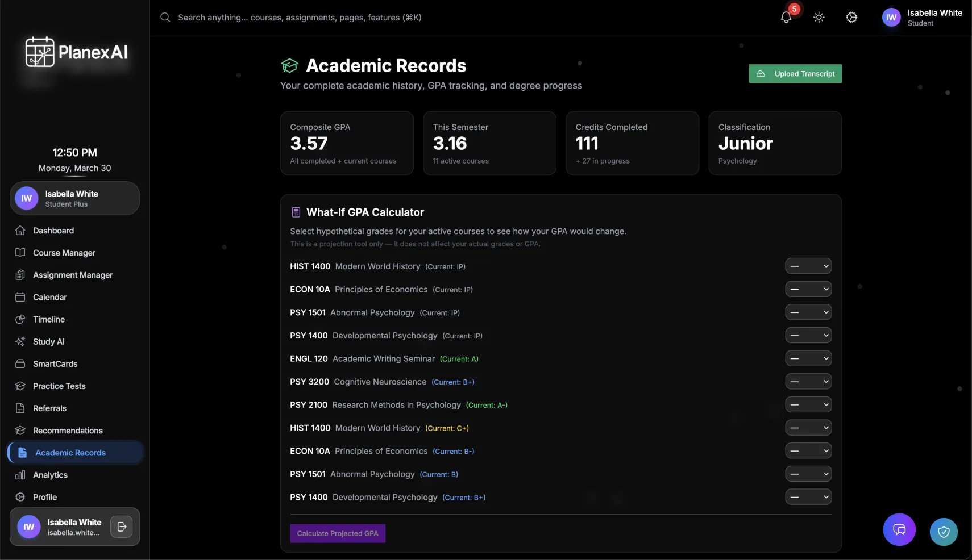The height and width of the screenshot is (560, 972).
Task: Click the Study AI sparkle icon
Action: pyautogui.click(x=20, y=341)
